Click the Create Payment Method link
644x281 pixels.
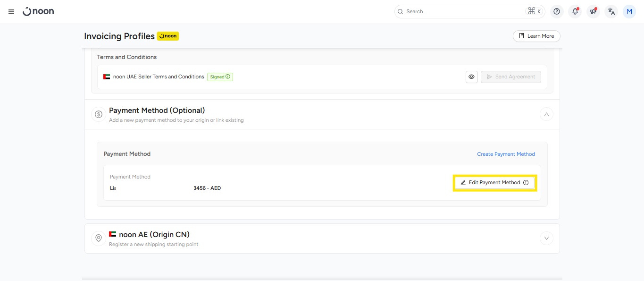pyautogui.click(x=506, y=154)
